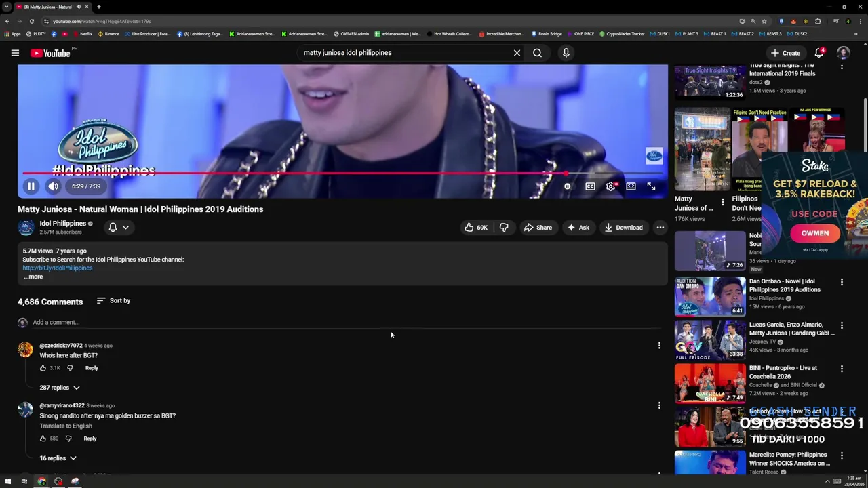Open options for Dan Ombao video
Screen dimensions: 868x488
pyautogui.click(x=842, y=282)
